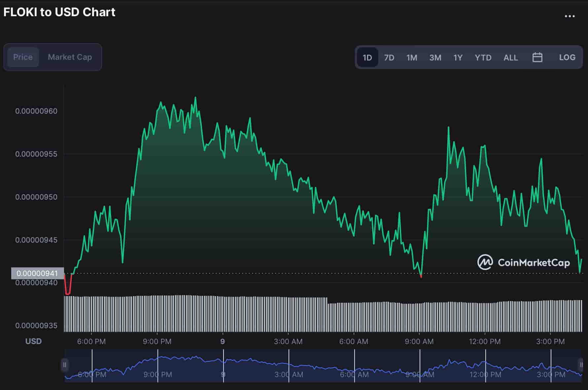Viewport: 588px width, 390px height.
Task: Select the YTD time range
Action: (x=483, y=58)
